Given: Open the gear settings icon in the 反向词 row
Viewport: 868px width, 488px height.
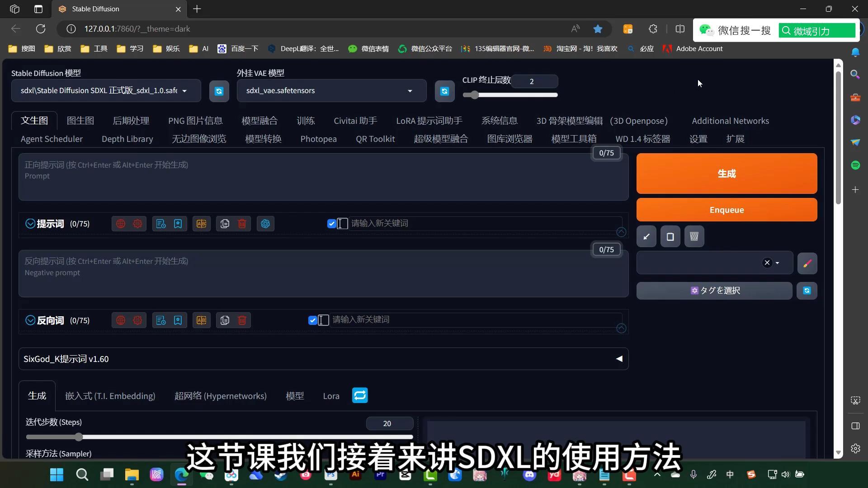Looking at the screenshot, I should tap(137, 320).
